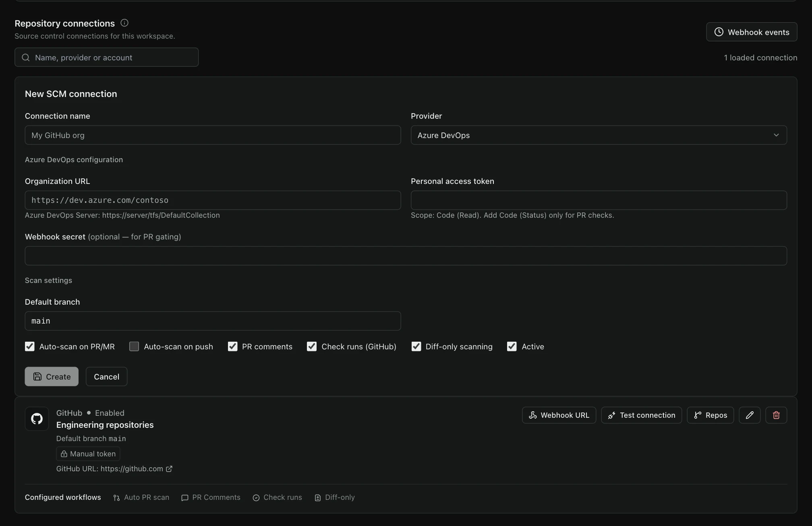Image resolution: width=812 pixels, height=526 pixels.
Task: Uncheck the Active checkbox
Action: pos(512,347)
